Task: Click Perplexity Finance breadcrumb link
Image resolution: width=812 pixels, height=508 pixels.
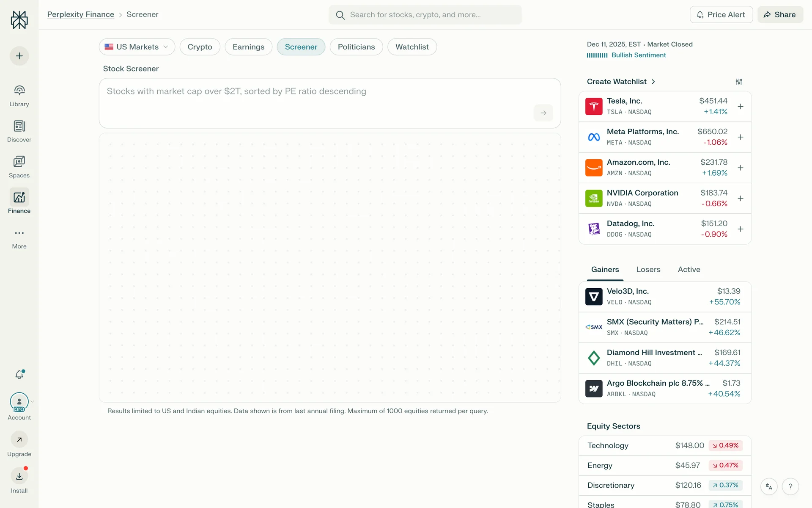Action: point(81,14)
